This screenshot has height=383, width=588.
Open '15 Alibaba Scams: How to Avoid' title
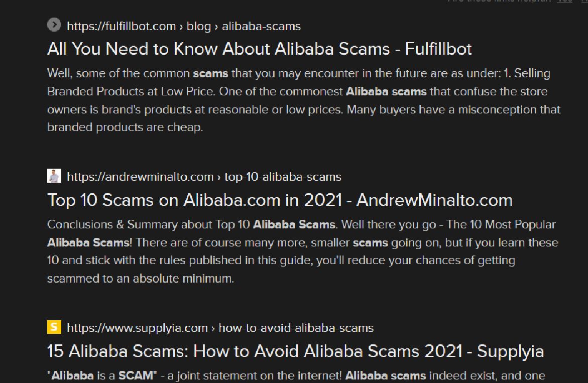pyautogui.click(x=295, y=351)
